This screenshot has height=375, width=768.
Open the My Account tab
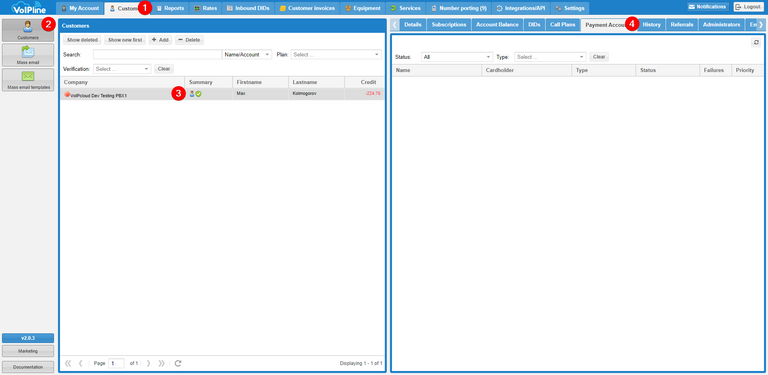(80, 8)
